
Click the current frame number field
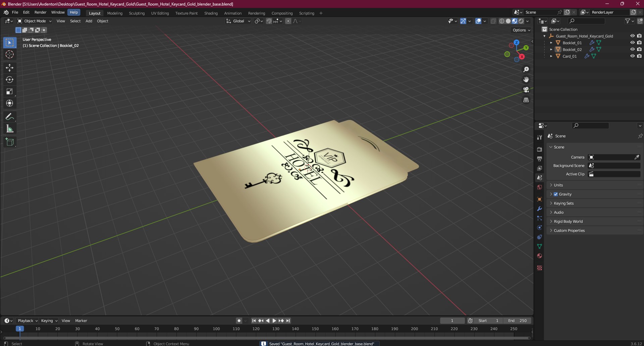452,321
